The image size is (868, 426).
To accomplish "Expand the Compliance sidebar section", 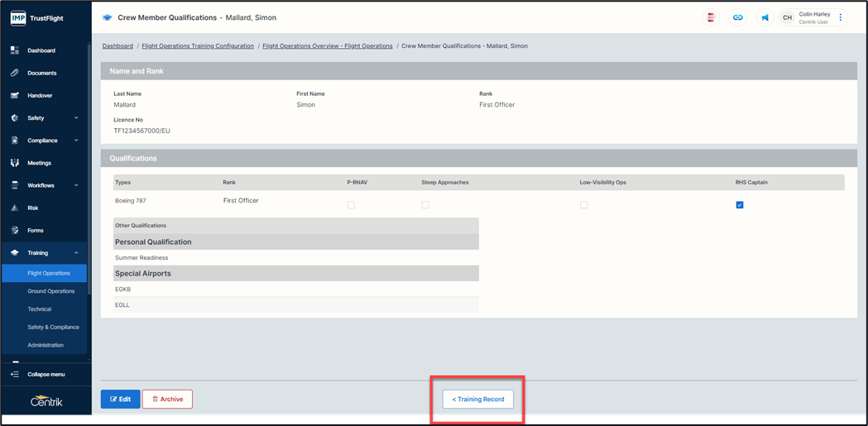I will [76, 141].
